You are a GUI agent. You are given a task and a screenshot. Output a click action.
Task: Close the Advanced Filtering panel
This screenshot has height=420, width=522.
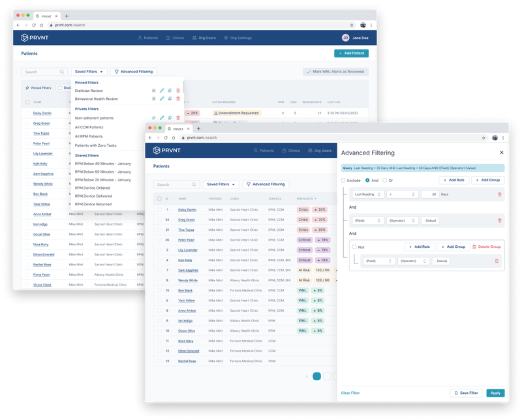[501, 153]
